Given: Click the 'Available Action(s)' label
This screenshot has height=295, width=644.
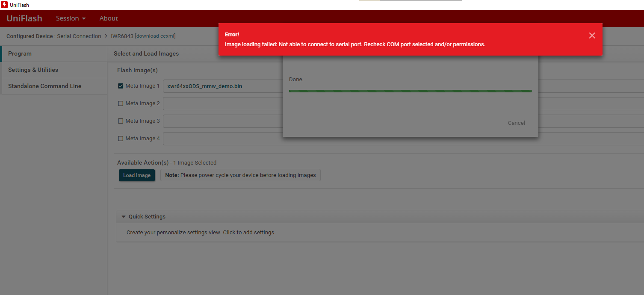Looking at the screenshot, I should tap(143, 162).
